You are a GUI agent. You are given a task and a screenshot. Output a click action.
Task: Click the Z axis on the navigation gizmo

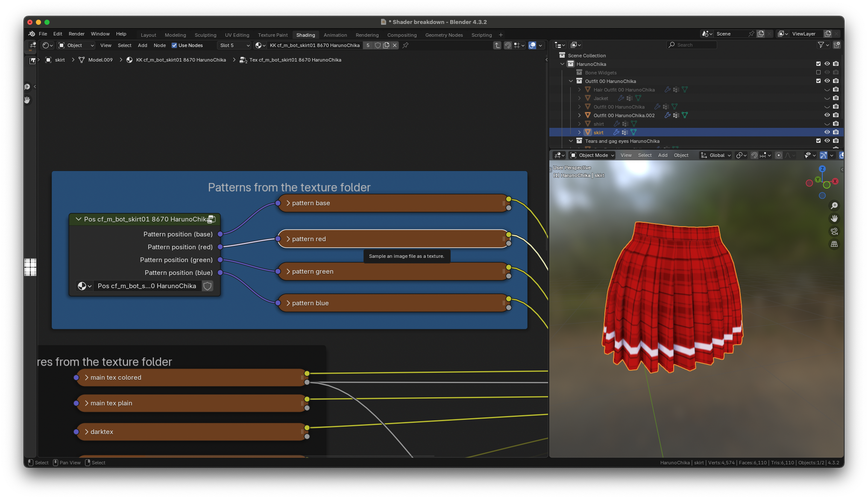click(822, 169)
